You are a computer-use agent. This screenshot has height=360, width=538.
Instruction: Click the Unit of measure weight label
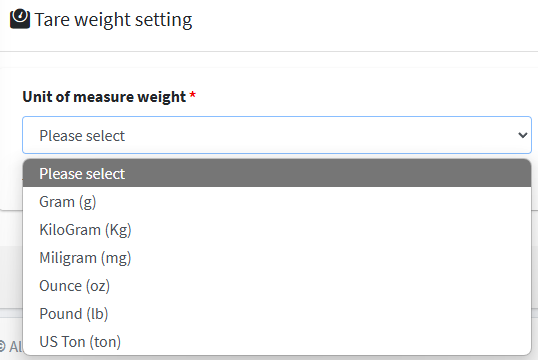(104, 97)
